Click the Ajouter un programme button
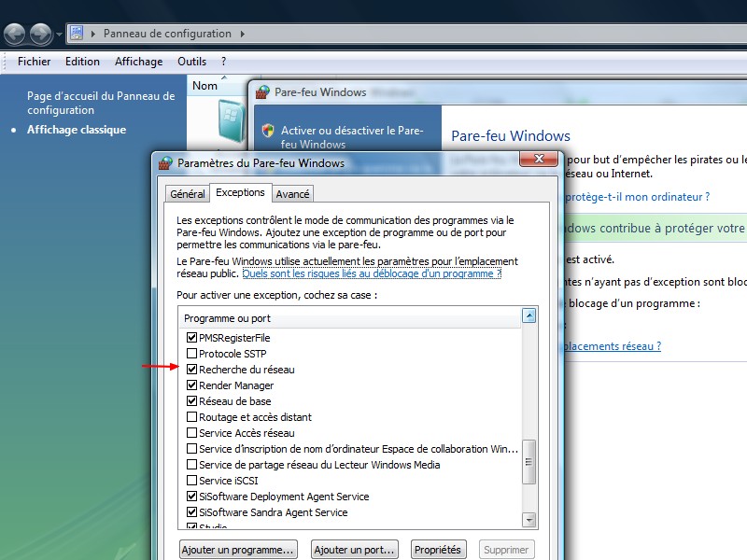 point(238,550)
